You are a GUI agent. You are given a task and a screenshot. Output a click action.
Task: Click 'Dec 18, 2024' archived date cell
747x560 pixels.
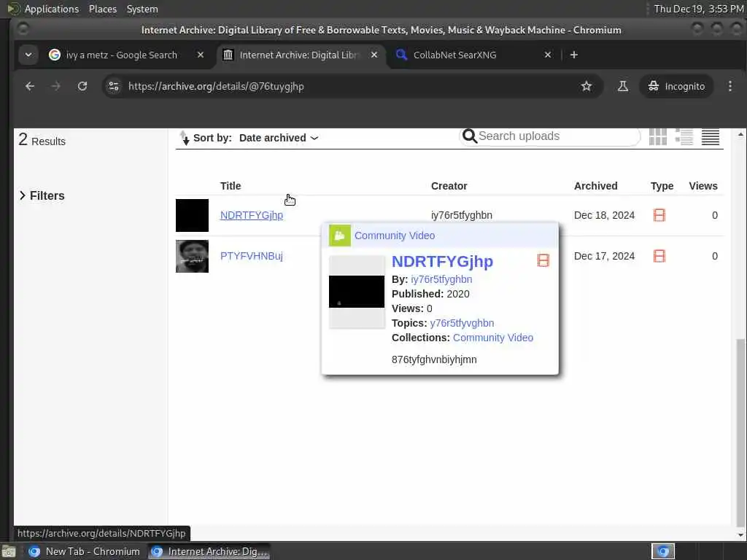[x=604, y=215]
